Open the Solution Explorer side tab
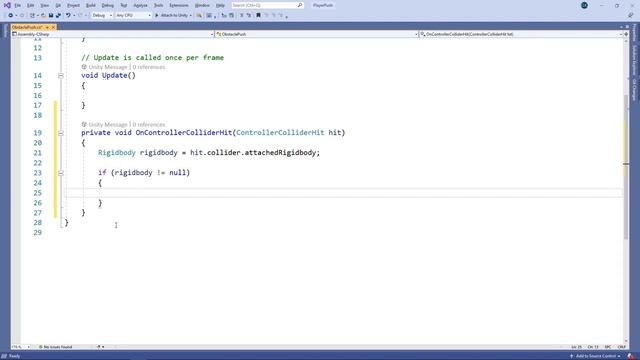Screen dimensions: 640x360 [634, 60]
